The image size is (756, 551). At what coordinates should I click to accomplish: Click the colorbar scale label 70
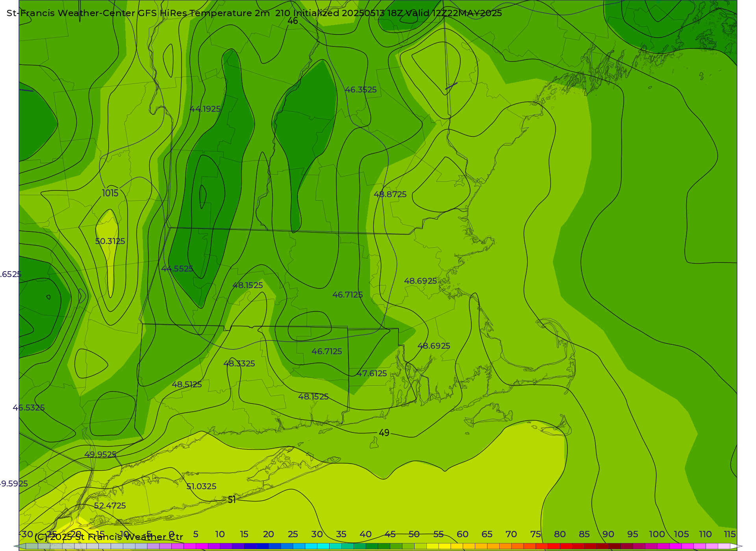click(x=511, y=534)
